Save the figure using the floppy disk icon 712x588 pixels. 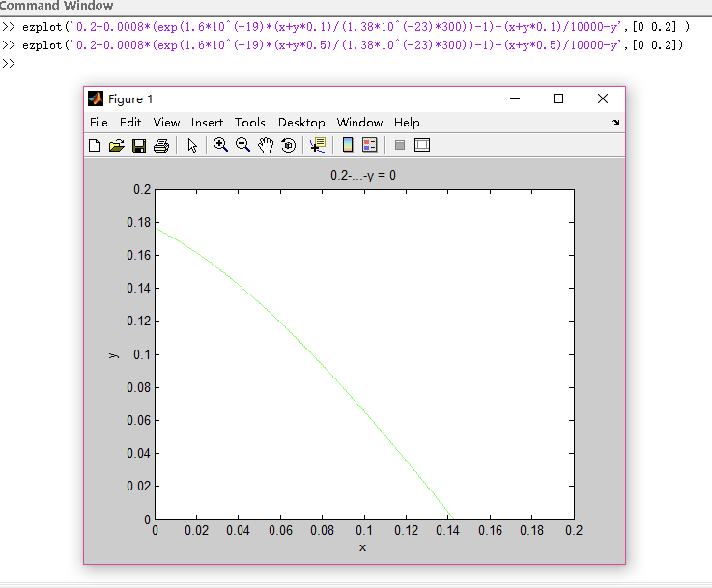click(139, 145)
